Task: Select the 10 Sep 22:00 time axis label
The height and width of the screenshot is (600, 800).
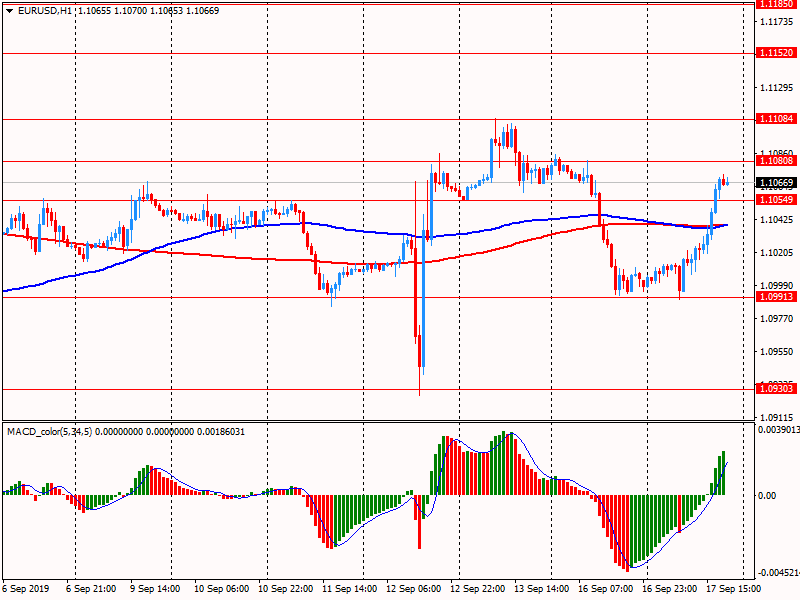Action: pos(286,589)
